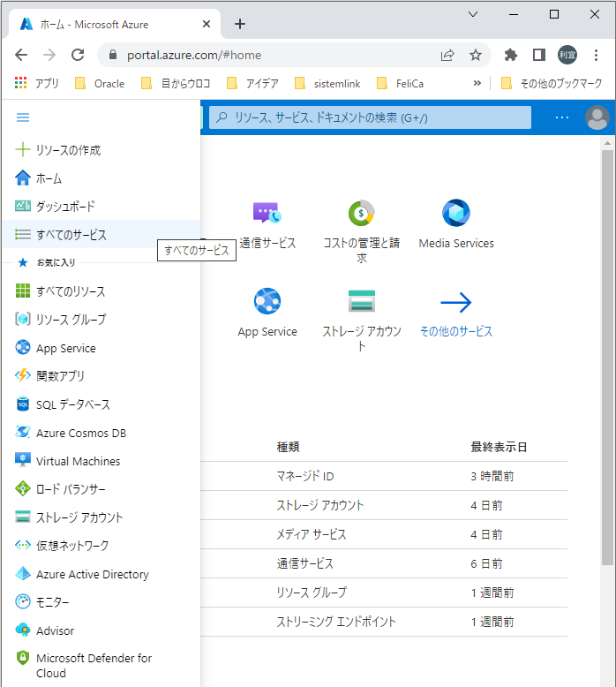Click マネージド ID table row
Screen dimensions: 616x687
384,476
